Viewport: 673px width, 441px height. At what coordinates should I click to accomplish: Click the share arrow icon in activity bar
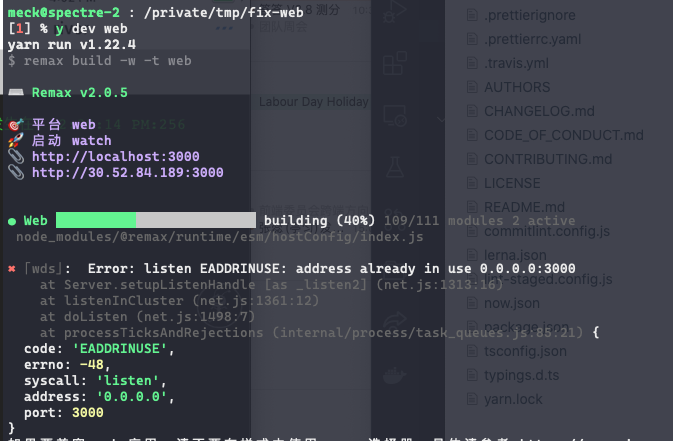point(394,322)
